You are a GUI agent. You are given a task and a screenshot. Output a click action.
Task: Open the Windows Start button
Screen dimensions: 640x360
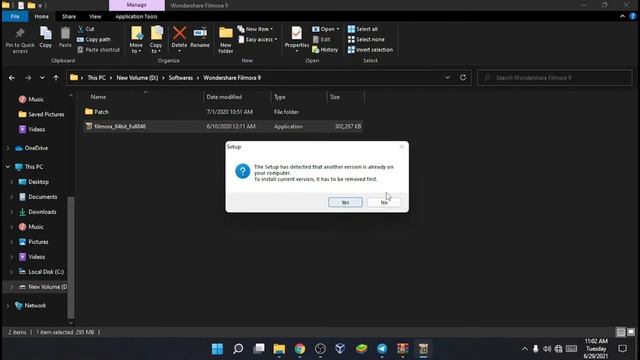point(218,349)
